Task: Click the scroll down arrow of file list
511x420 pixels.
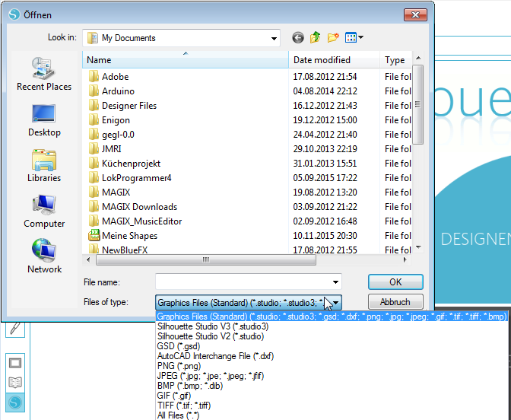Action: tap(418, 247)
